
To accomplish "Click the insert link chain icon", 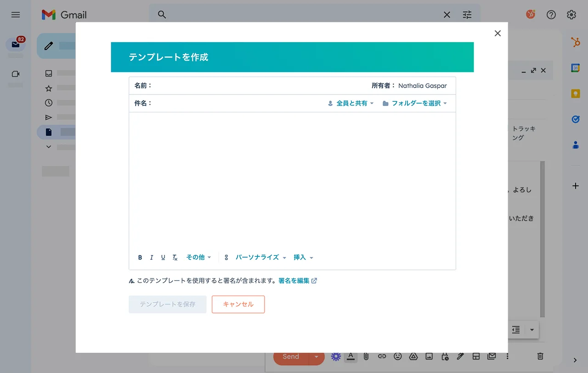I will click(226, 257).
